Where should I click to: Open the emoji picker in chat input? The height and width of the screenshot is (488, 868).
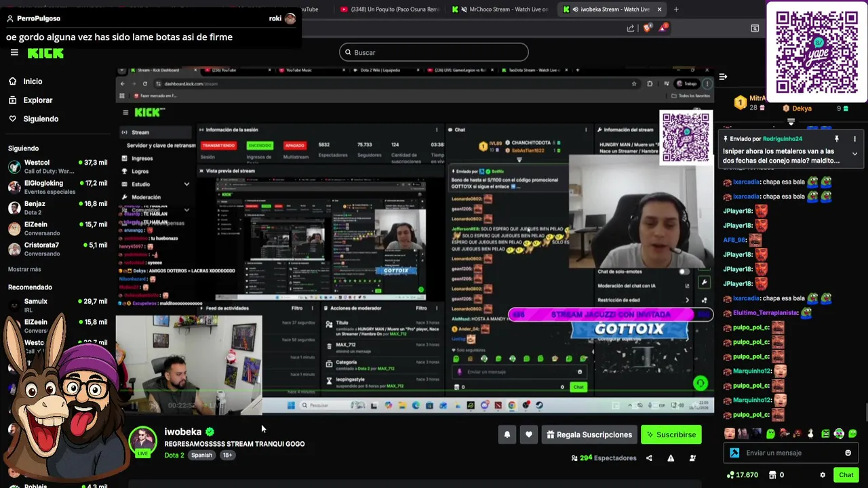(848, 453)
